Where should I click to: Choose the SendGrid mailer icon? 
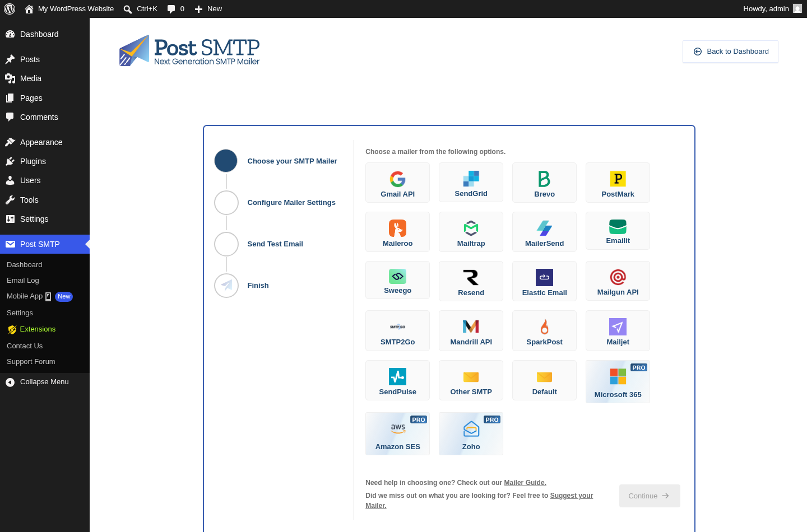(471, 179)
